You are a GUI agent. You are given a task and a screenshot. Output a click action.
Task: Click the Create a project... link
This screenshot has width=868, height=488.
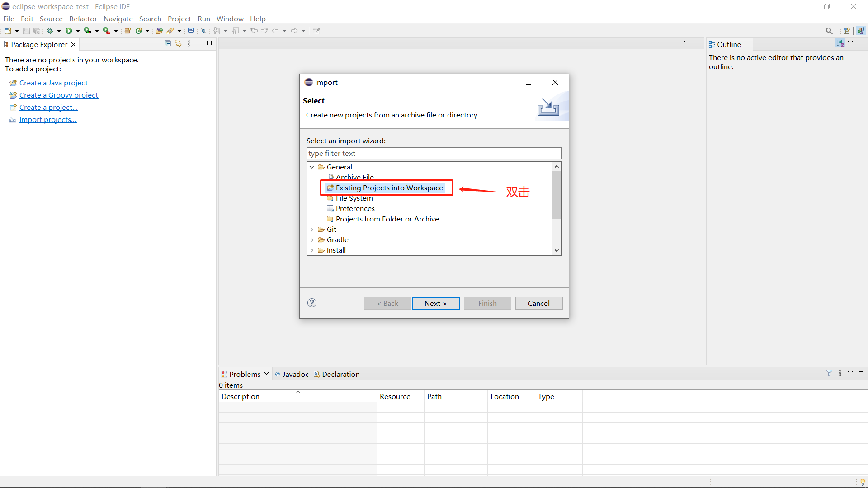point(49,107)
